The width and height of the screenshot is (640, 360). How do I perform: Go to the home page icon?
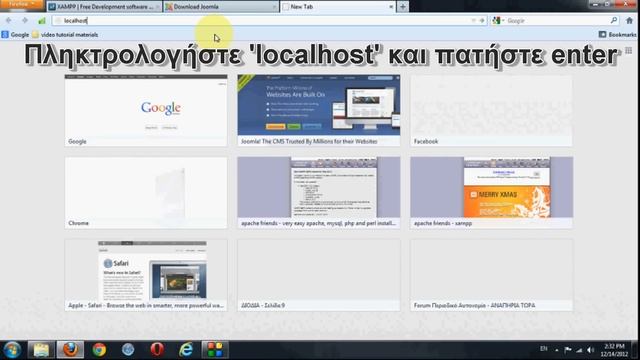click(629, 20)
